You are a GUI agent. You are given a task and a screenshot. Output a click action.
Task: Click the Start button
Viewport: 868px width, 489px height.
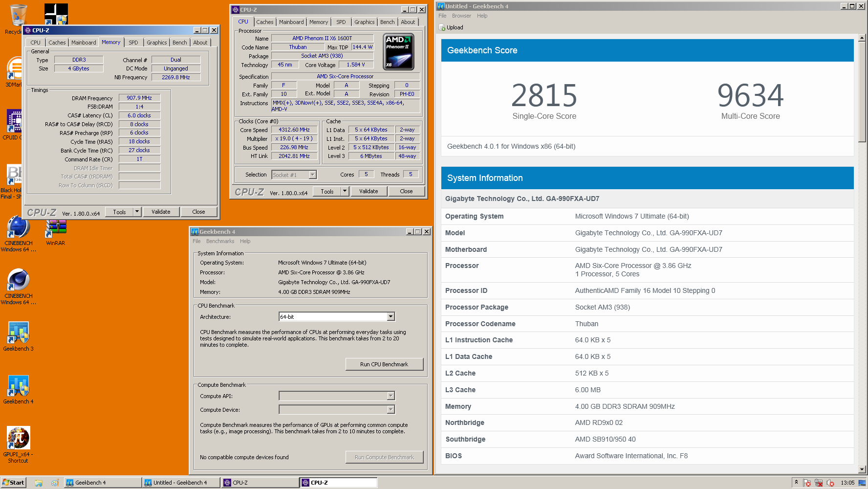click(x=13, y=483)
